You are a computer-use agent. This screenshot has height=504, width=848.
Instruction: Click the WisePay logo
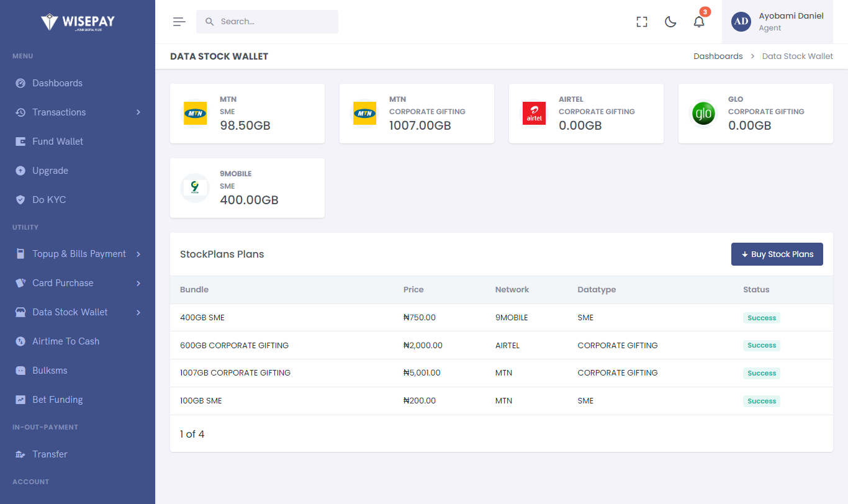coord(78,22)
